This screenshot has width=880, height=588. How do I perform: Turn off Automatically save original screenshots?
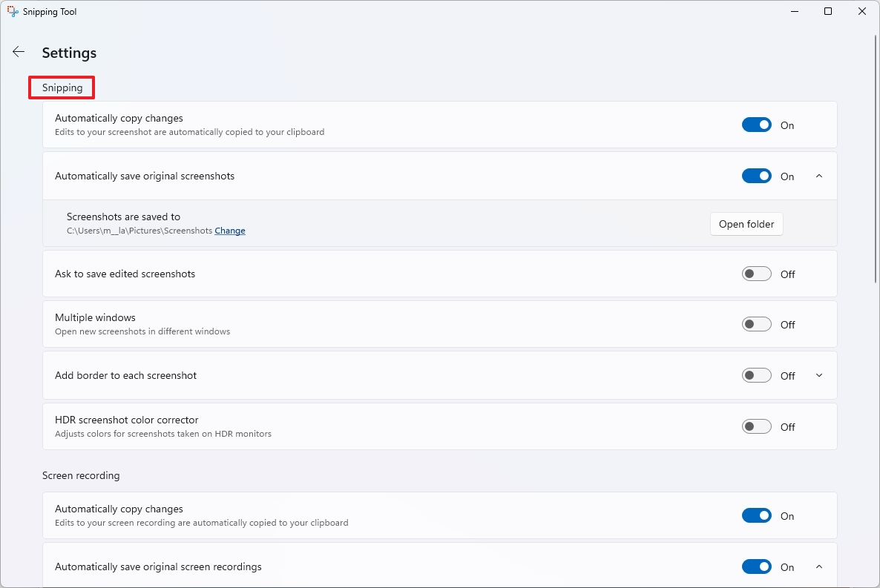coord(756,176)
